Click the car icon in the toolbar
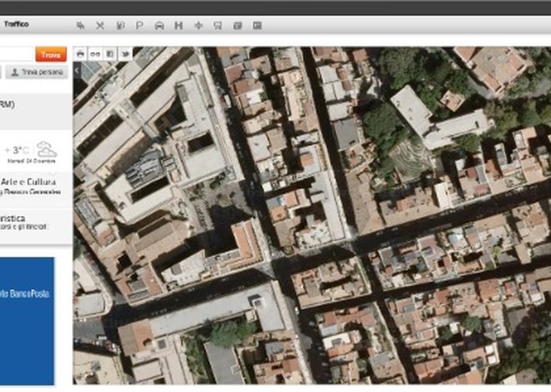This screenshot has height=392, width=551. [159, 26]
